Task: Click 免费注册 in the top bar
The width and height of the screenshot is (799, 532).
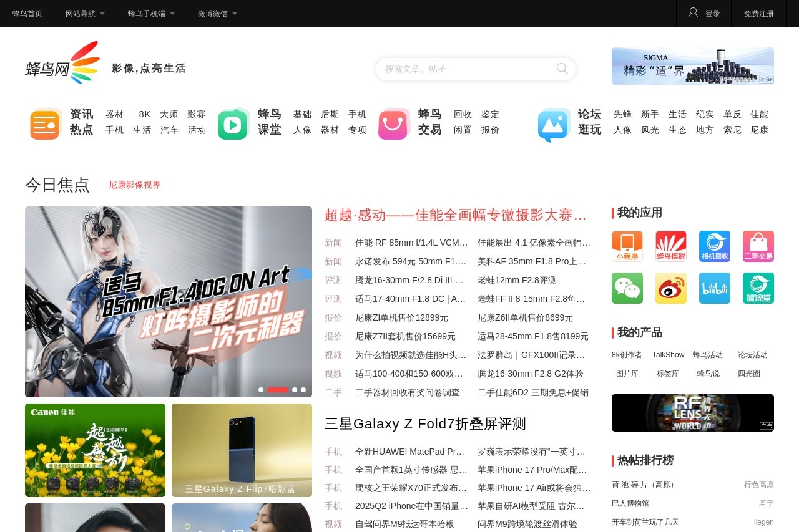Action: [x=759, y=14]
